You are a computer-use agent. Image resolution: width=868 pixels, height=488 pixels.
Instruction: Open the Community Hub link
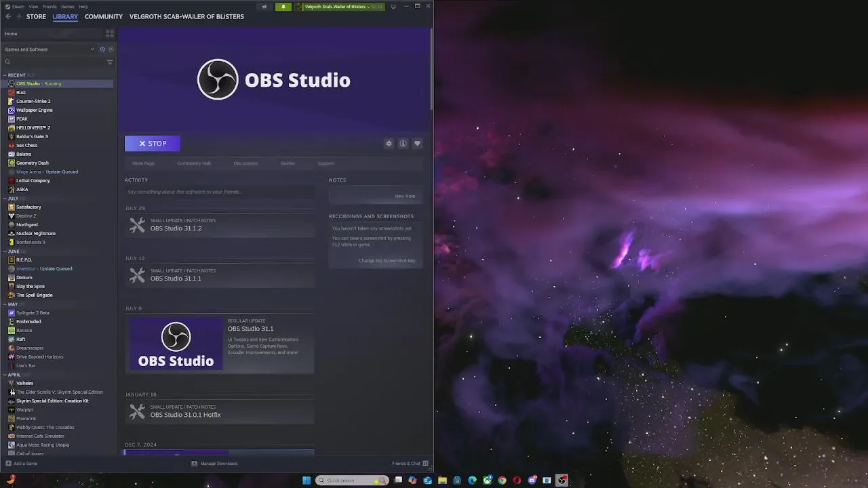click(x=194, y=163)
